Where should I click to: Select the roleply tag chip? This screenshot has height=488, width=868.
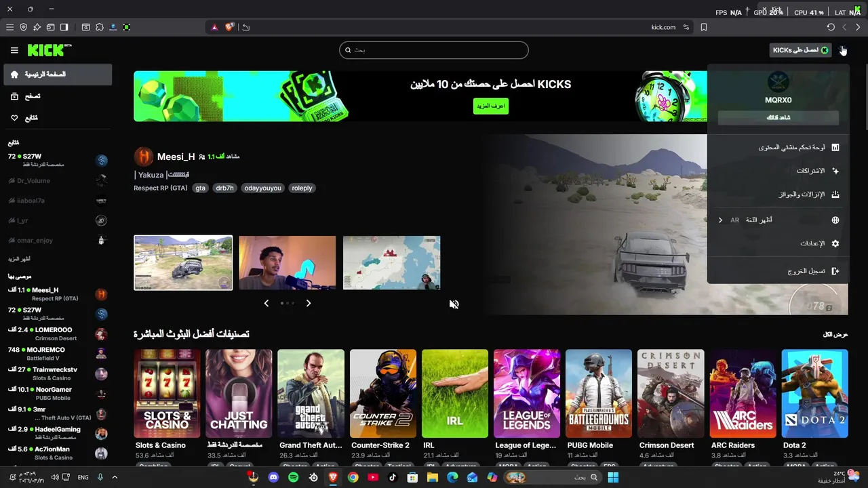coord(302,188)
